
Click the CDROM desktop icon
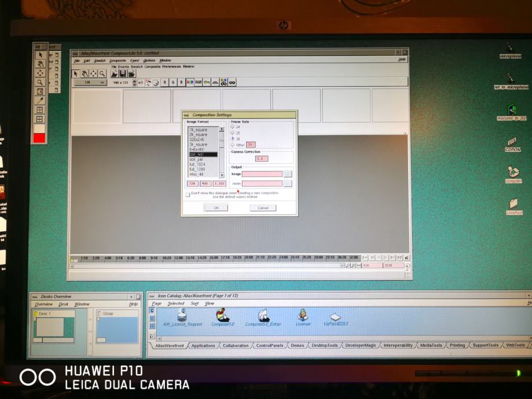[x=513, y=144]
